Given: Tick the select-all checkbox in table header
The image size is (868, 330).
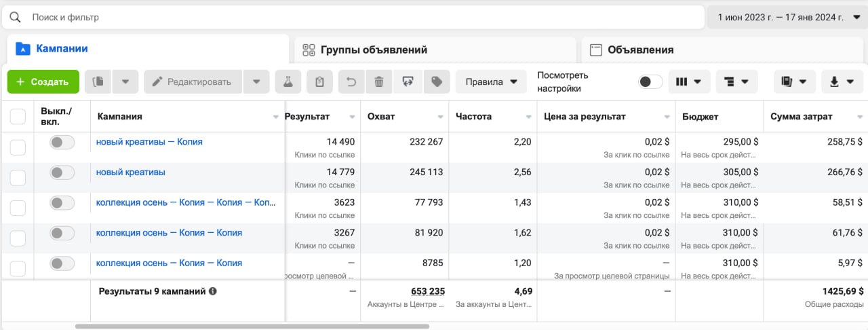Looking at the screenshot, I should point(18,117).
